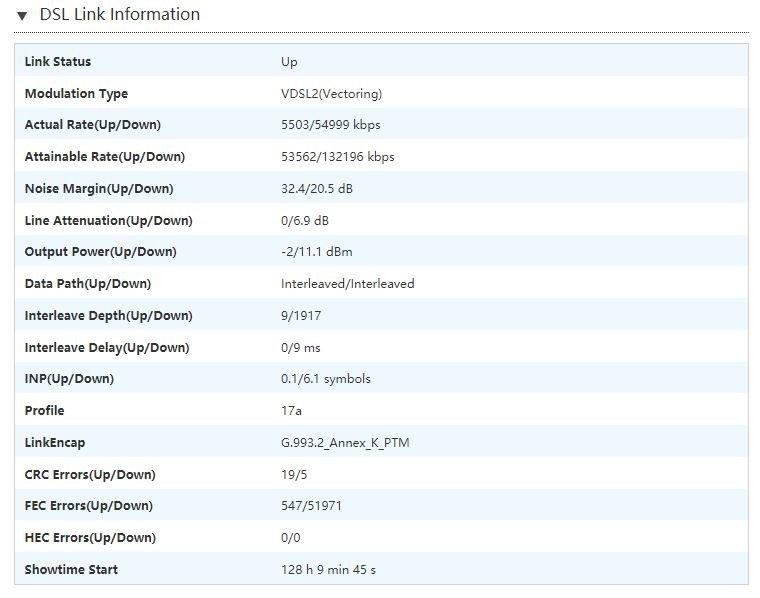Click the DSL Link Information heading
Viewport: 760px width, 598px height.
120,15
